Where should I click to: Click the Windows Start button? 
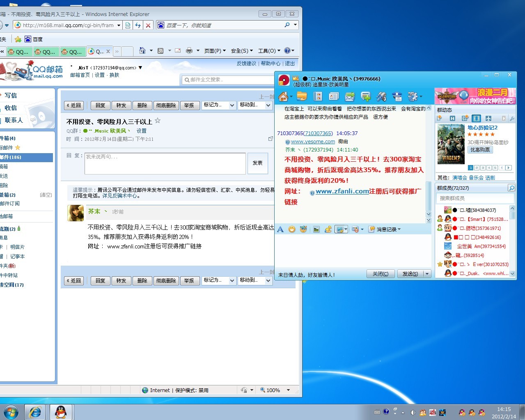[x=11, y=412]
